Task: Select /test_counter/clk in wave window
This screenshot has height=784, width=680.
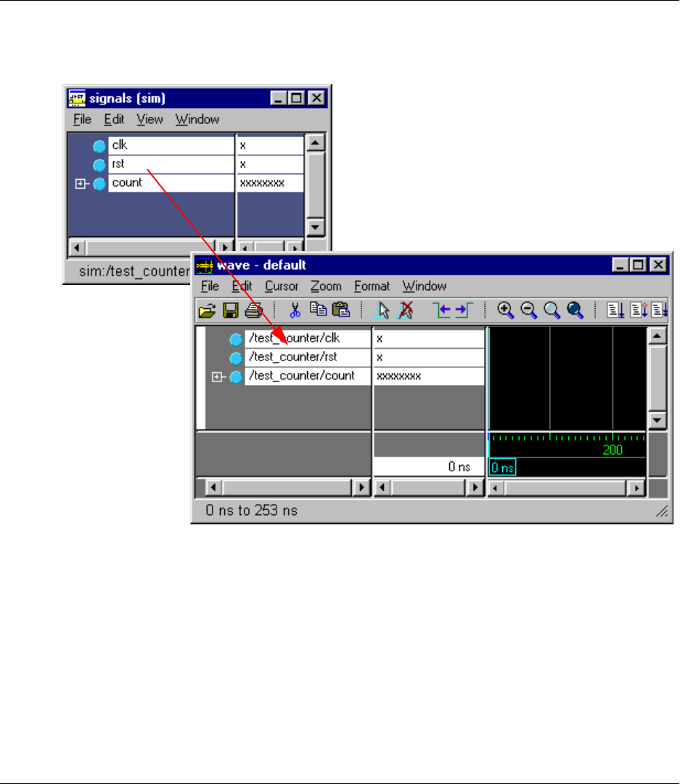Action: [x=308, y=339]
